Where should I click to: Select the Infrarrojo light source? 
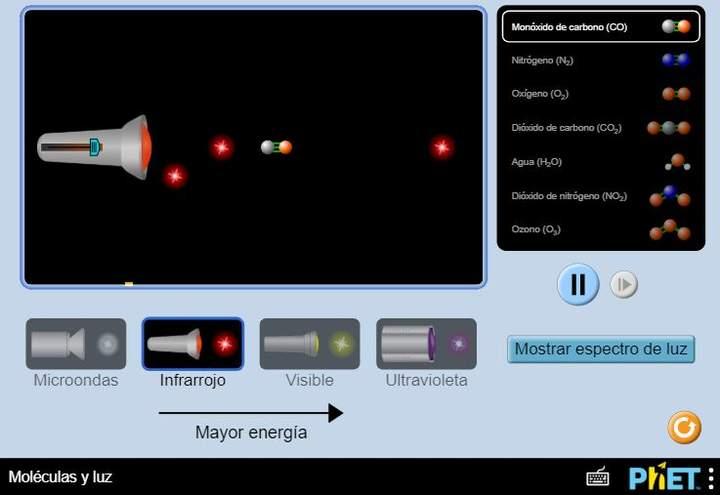tap(192, 344)
